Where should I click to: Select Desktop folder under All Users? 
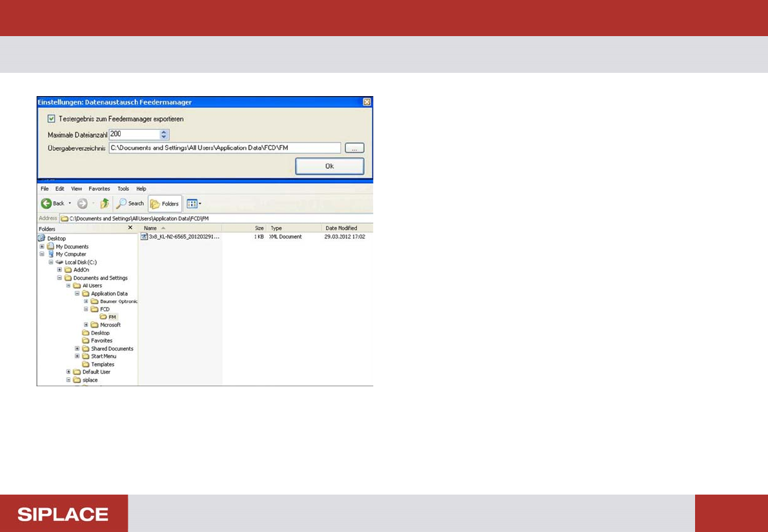[x=101, y=333]
